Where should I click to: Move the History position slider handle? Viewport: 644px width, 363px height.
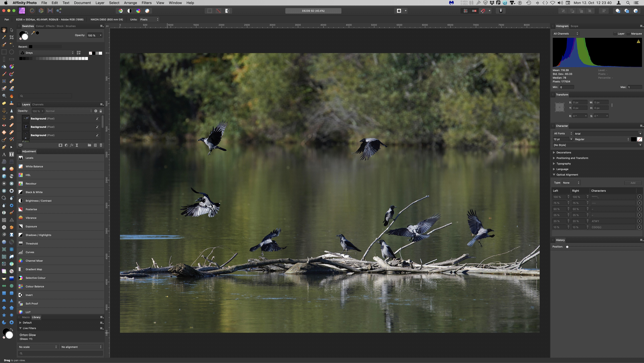(x=567, y=247)
